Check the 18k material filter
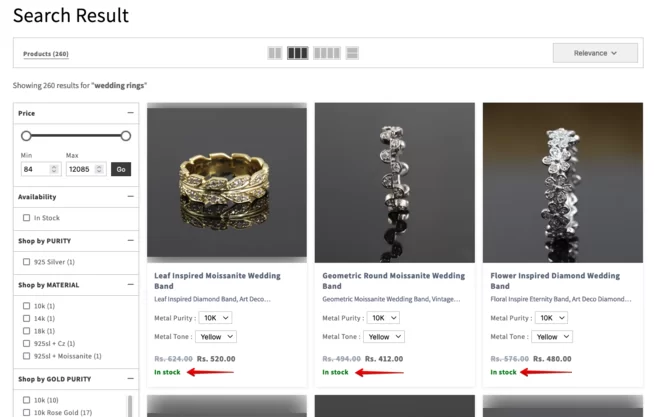The height and width of the screenshot is (417, 654). click(27, 331)
